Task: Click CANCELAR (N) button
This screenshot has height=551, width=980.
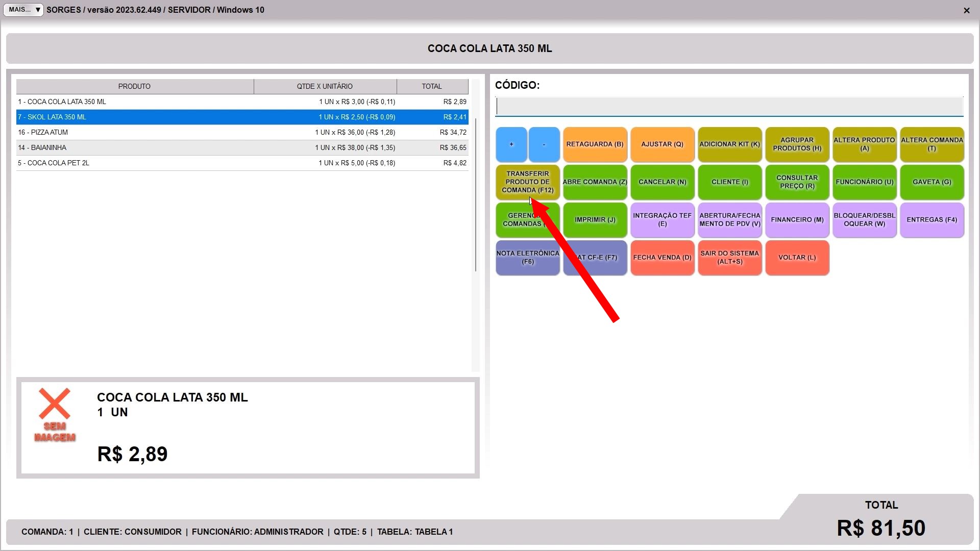Action: [x=663, y=182]
